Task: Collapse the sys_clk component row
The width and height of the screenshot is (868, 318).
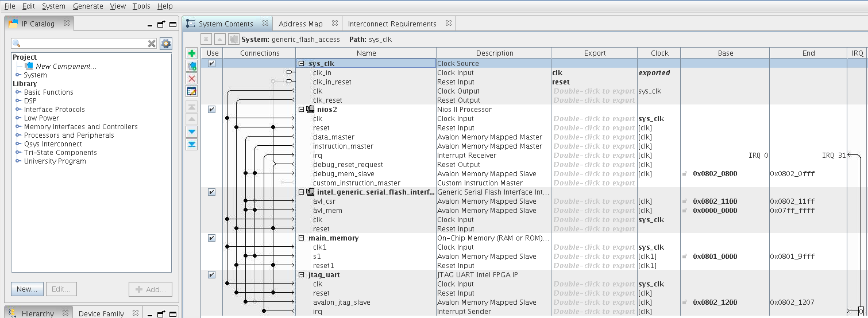Action: tap(301, 64)
